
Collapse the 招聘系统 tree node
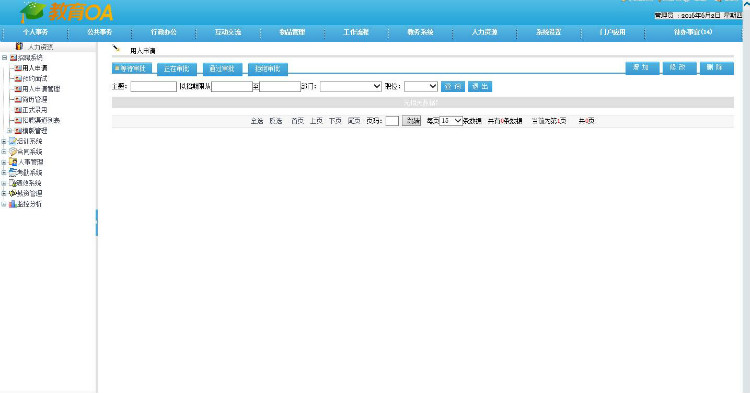click(4, 57)
